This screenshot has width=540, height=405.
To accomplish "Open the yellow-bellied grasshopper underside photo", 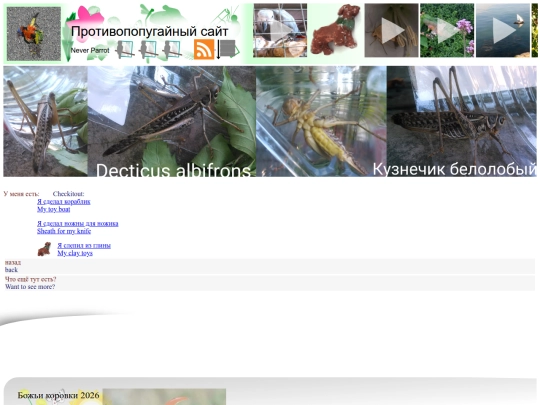I will click(321, 121).
